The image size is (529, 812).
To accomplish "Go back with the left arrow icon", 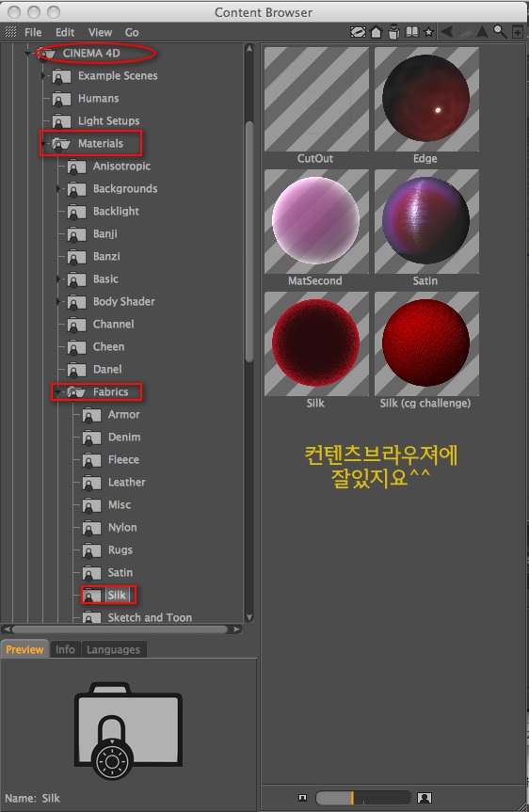I will [x=446, y=32].
